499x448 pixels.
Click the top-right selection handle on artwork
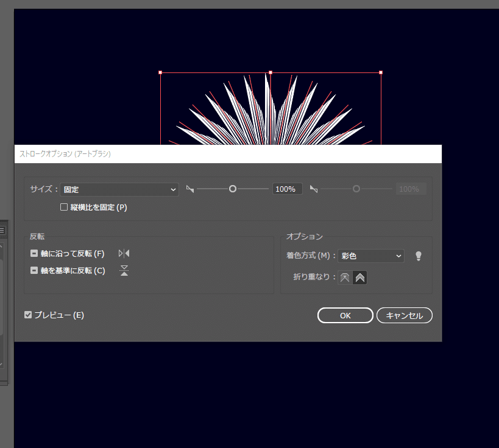click(x=381, y=72)
